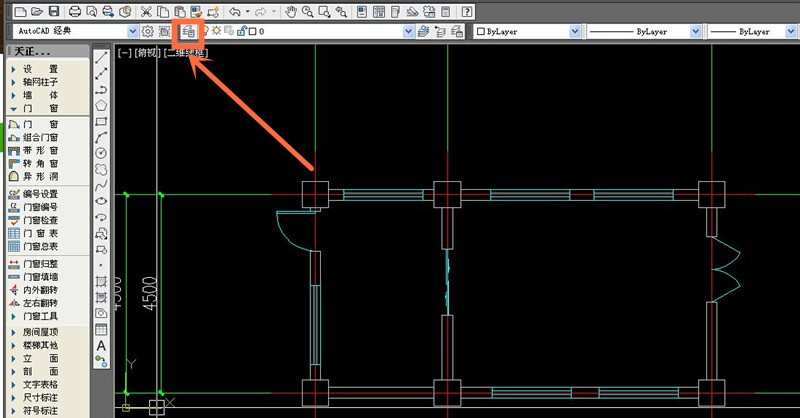Select the Line draw tool
The image size is (800, 418).
coord(101,58)
